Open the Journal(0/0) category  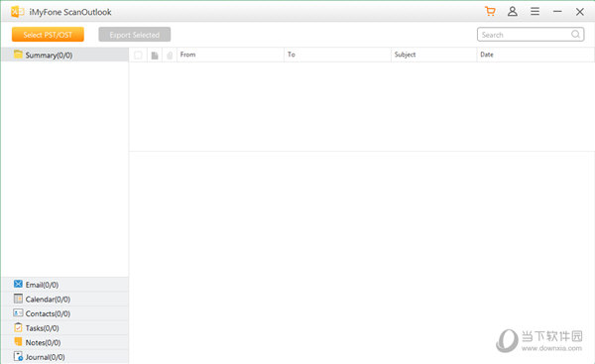pyautogui.click(x=64, y=356)
